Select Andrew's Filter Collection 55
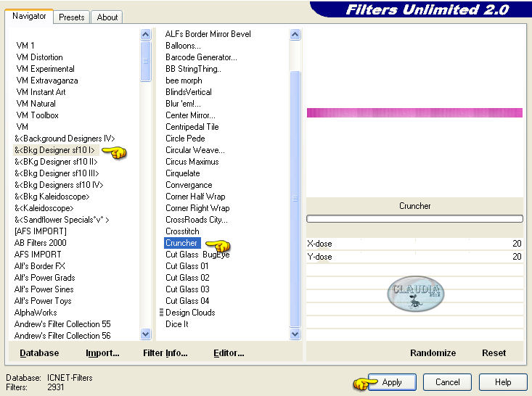The height and width of the screenshot is (396, 532). (x=62, y=323)
